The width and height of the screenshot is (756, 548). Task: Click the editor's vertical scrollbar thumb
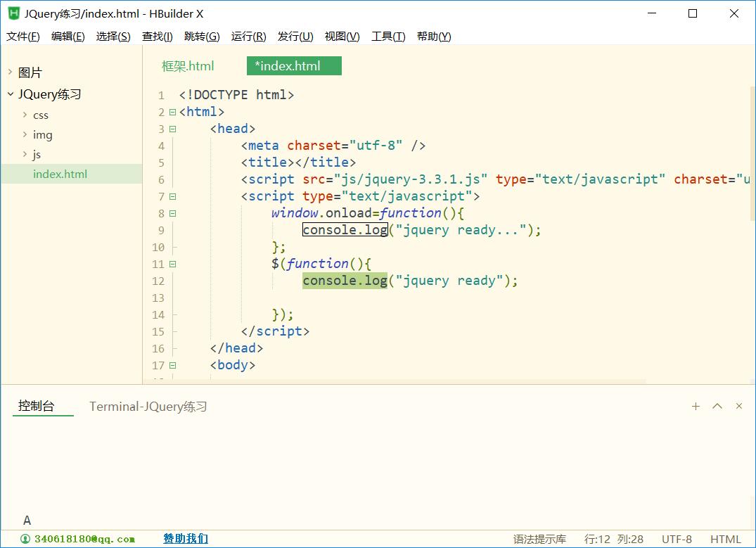coord(752,153)
